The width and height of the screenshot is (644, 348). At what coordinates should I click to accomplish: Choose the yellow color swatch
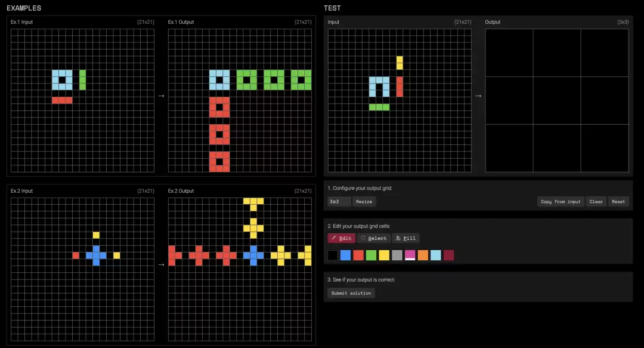click(384, 255)
